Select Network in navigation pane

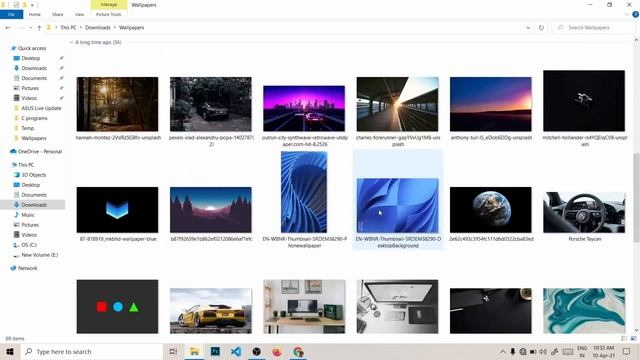(27, 268)
